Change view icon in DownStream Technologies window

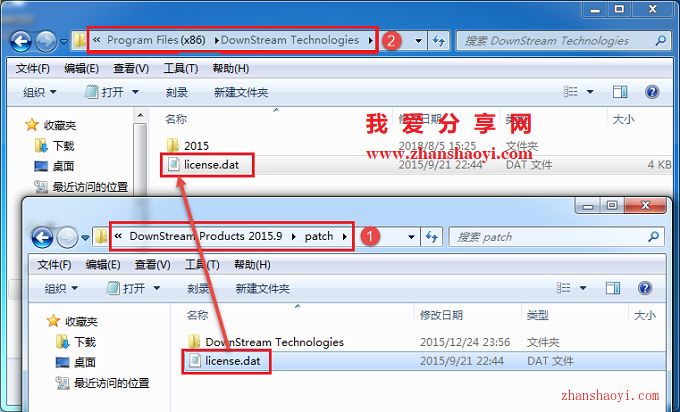tap(571, 92)
